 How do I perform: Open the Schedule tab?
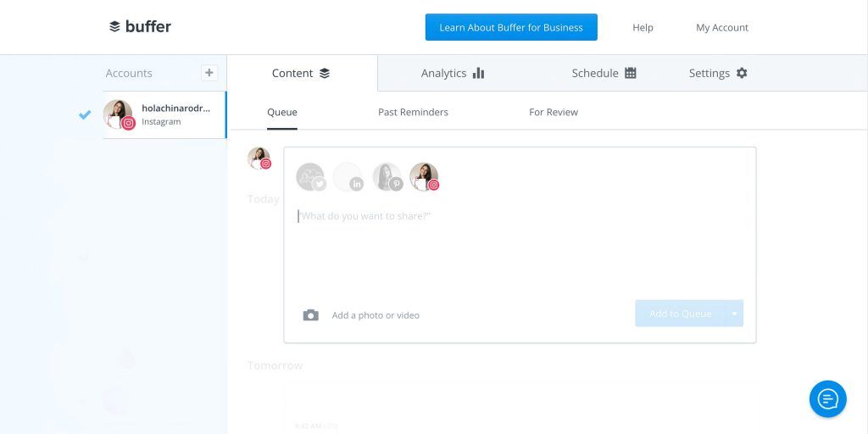click(x=604, y=73)
